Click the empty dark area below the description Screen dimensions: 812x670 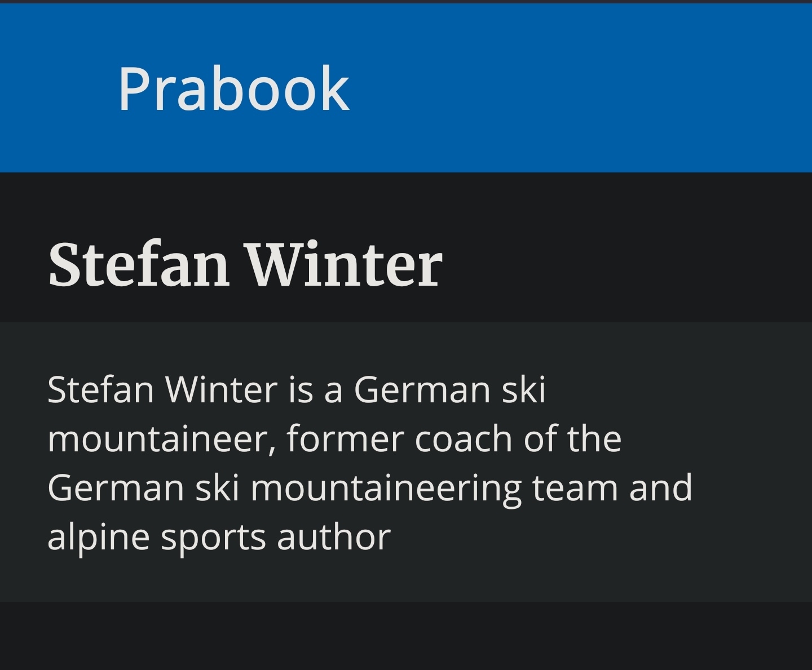[x=406, y=636]
